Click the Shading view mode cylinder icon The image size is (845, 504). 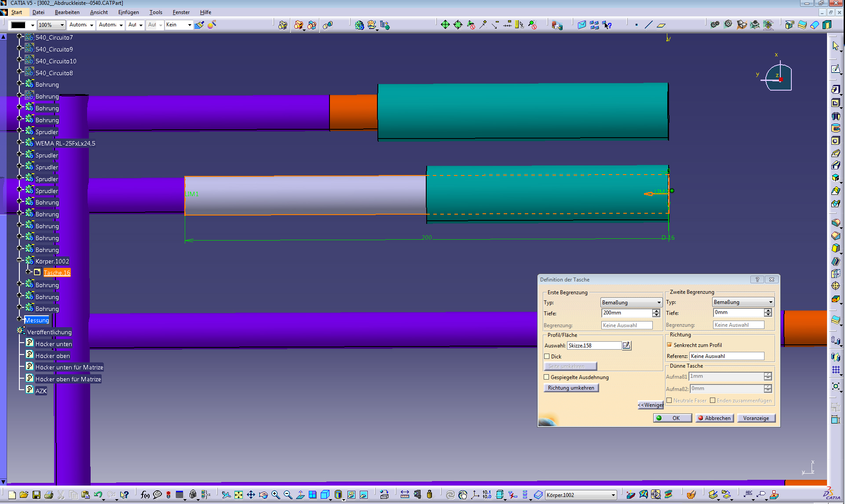(338, 495)
